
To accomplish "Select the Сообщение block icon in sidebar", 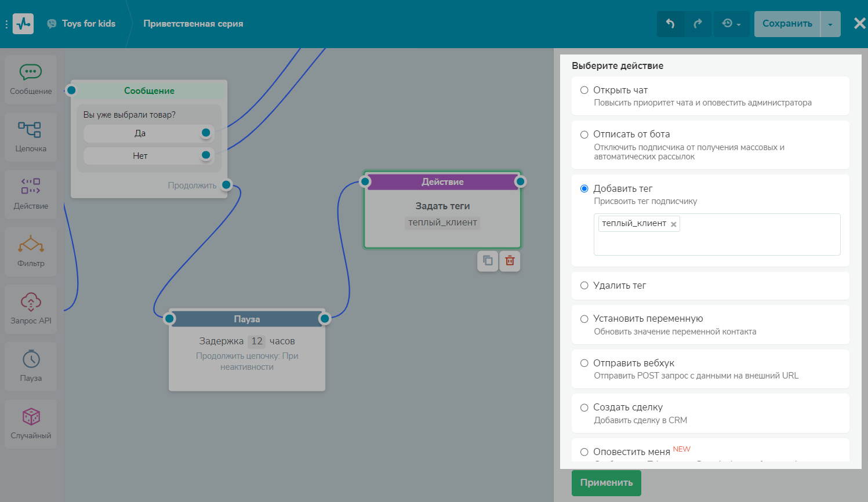I will (31, 72).
